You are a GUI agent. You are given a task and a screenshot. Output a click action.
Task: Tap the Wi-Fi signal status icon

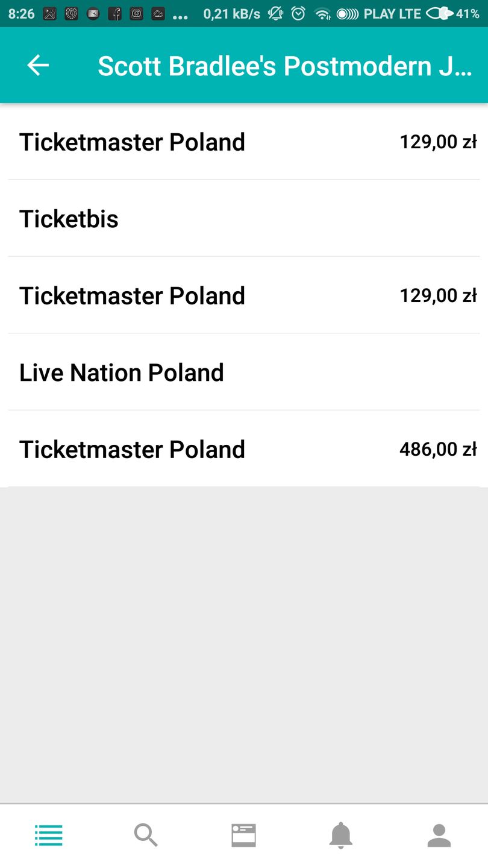click(323, 14)
